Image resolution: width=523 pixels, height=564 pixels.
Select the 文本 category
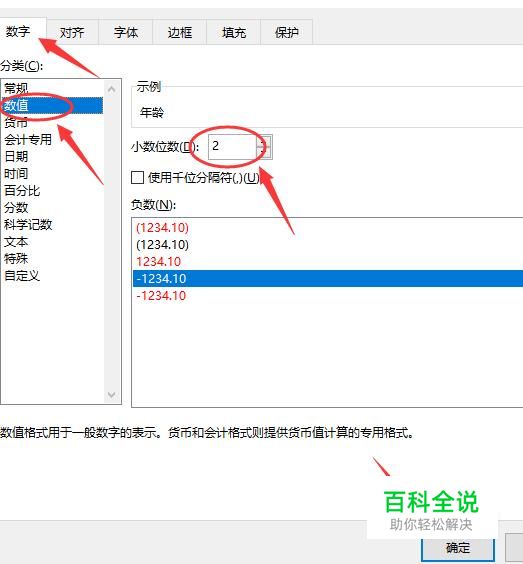point(53,242)
